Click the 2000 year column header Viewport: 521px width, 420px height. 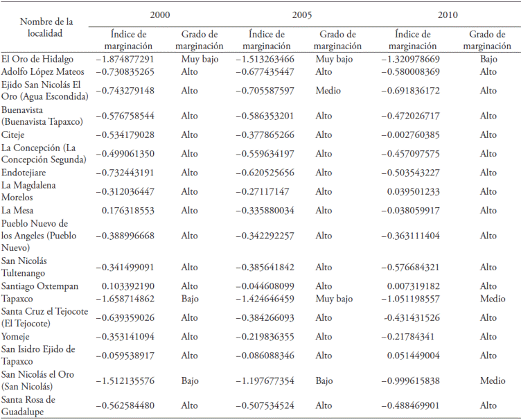[x=159, y=14]
